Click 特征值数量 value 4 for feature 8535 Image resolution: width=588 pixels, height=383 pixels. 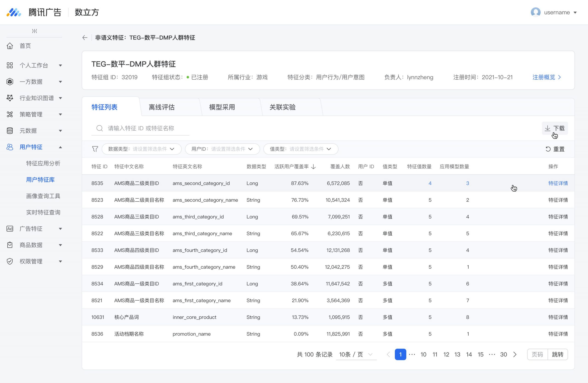(430, 183)
